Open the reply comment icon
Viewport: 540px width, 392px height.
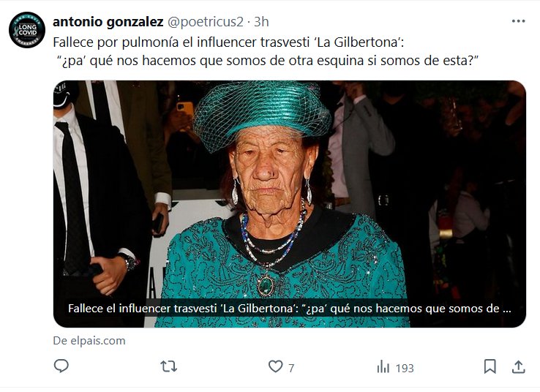point(61,366)
